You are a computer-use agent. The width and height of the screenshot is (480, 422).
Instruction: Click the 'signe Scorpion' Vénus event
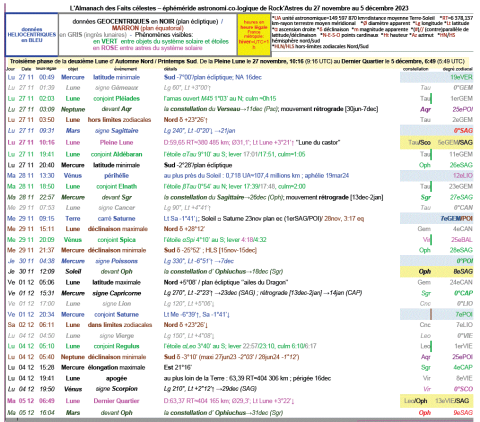[116, 389]
